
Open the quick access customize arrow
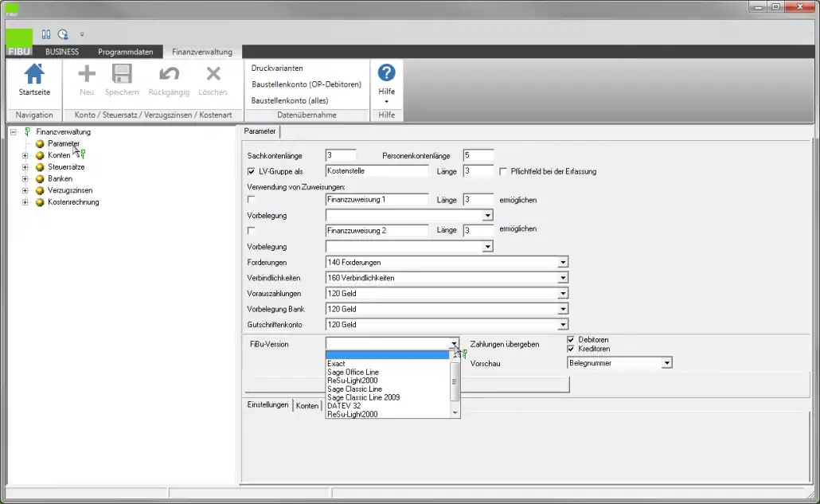(82, 34)
